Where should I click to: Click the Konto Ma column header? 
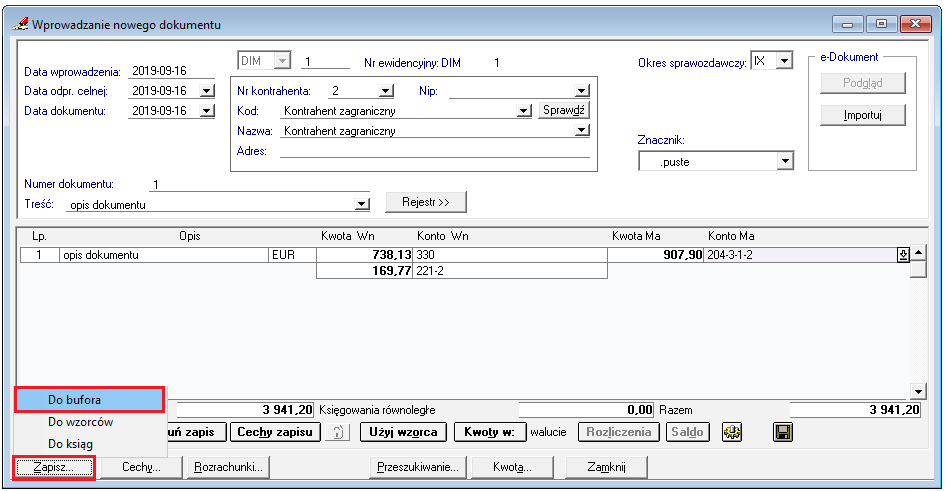tap(731, 236)
